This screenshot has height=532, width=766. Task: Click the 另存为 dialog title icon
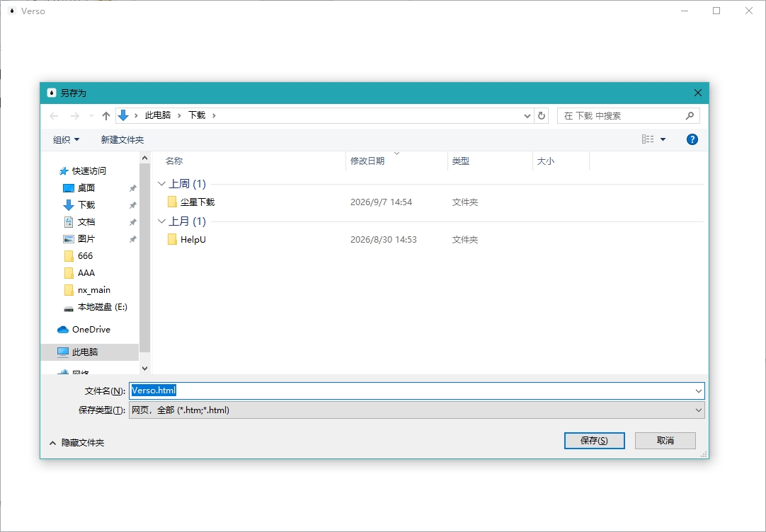(51, 93)
